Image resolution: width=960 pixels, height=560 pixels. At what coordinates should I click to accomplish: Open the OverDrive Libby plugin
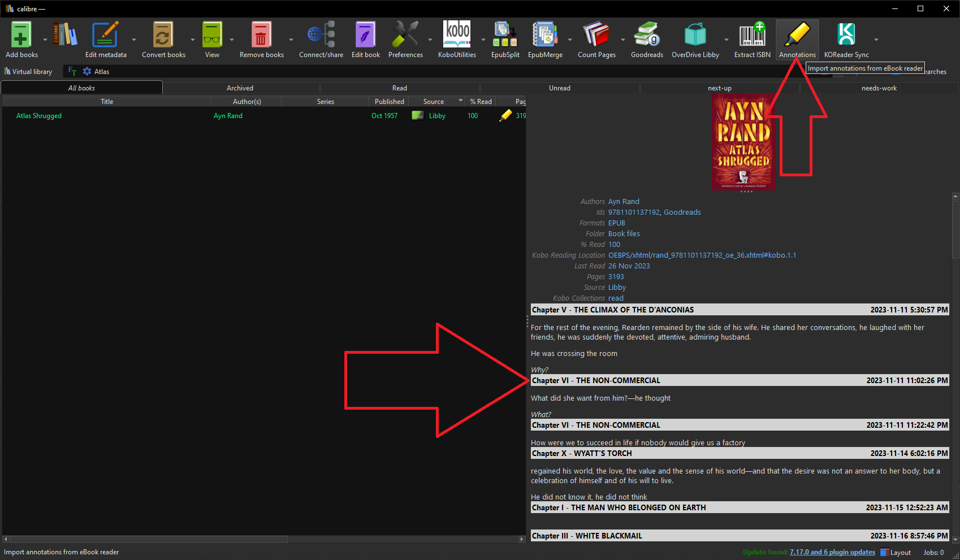tap(695, 35)
